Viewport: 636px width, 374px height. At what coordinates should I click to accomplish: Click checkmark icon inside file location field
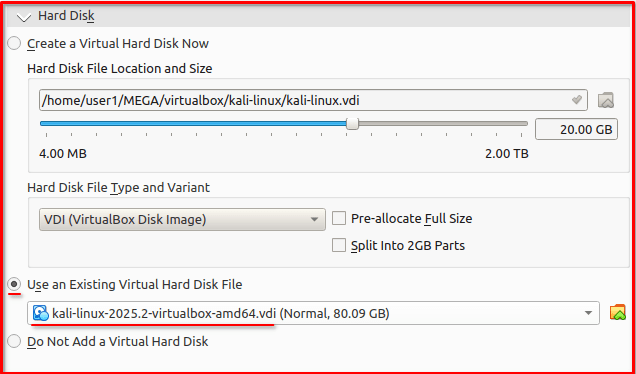tap(576, 100)
